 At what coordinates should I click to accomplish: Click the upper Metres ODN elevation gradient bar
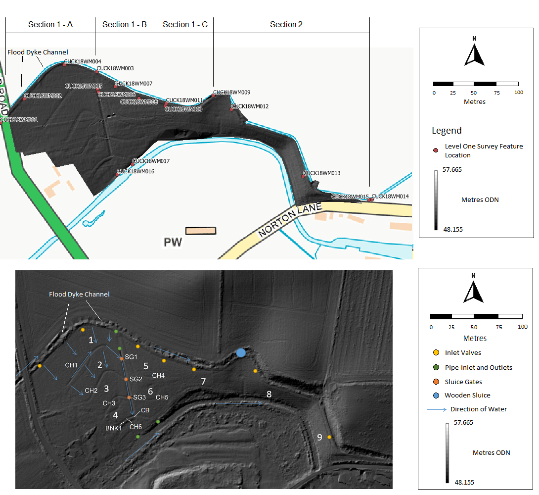point(436,200)
